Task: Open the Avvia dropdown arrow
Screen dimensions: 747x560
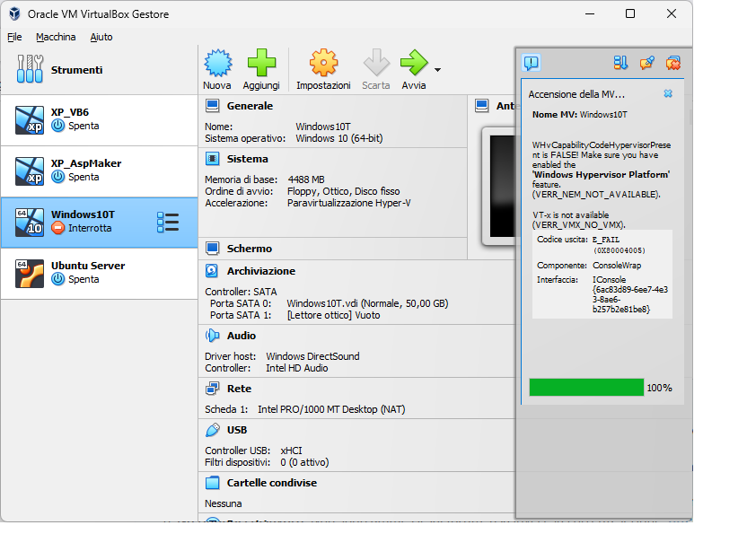Action: pyautogui.click(x=437, y=70)
